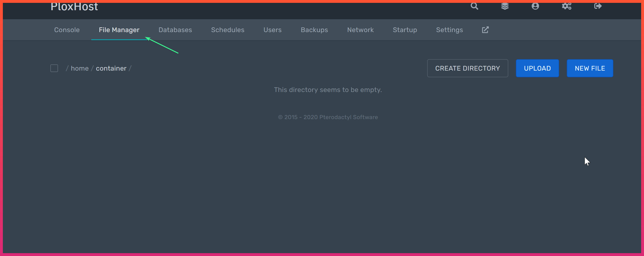644x256 pixels.
Task: Open the Users tab
Action: 272,30
